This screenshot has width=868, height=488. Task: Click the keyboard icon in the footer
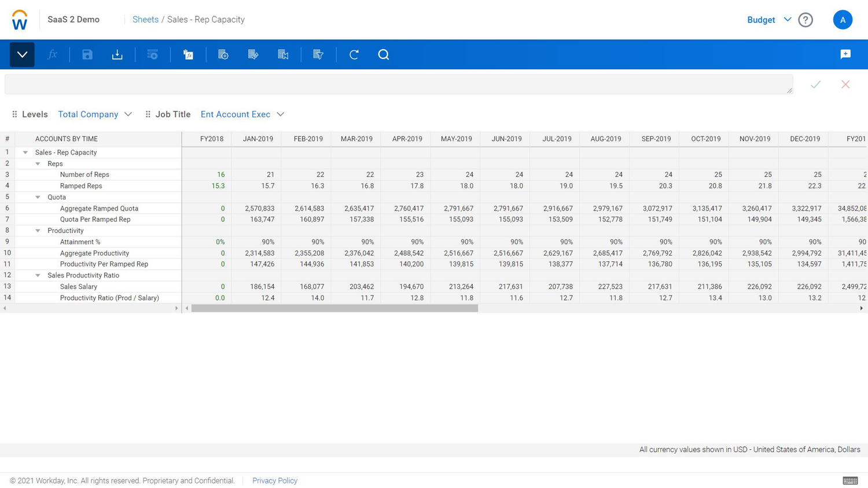coord(849,480)
